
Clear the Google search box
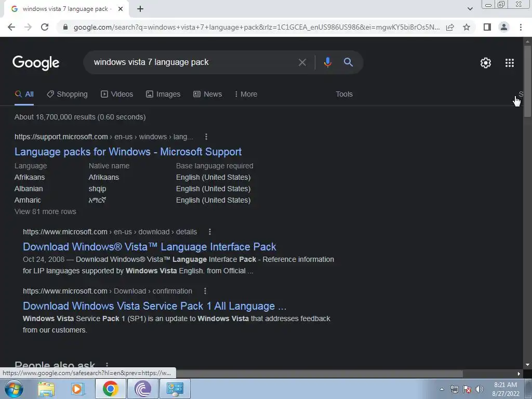302,62
